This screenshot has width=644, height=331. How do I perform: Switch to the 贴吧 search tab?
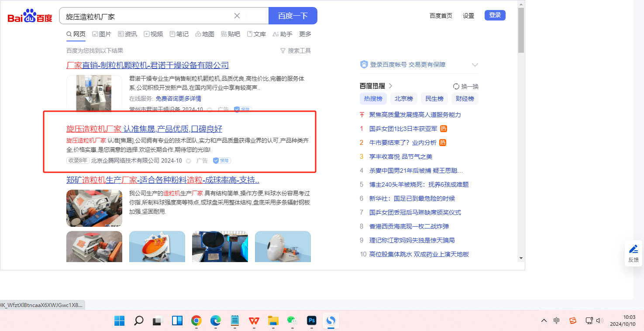[x=231, y=34]
